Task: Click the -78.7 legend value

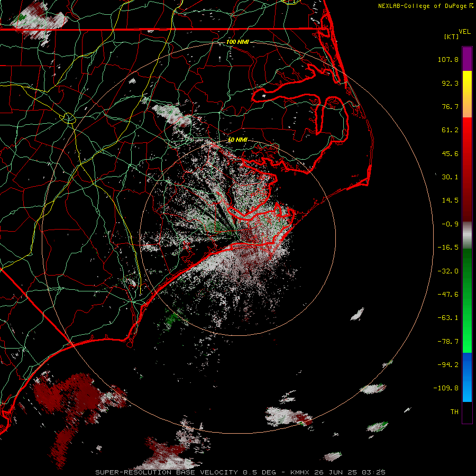Action: click(x=448, y=342)
